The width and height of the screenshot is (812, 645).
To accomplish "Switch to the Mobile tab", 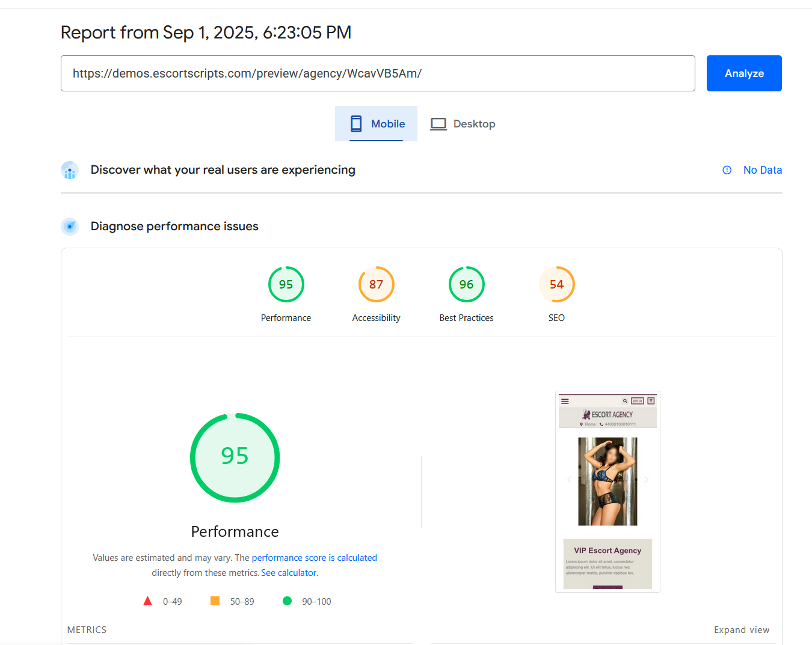I will pyautogui.click(x=376, y=124).
